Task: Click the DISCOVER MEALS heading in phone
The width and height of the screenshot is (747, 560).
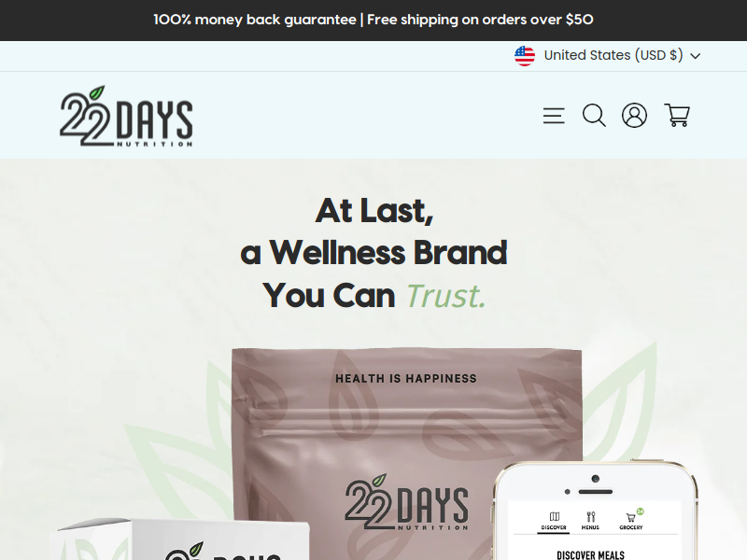Action: click(x=590, y=554)
